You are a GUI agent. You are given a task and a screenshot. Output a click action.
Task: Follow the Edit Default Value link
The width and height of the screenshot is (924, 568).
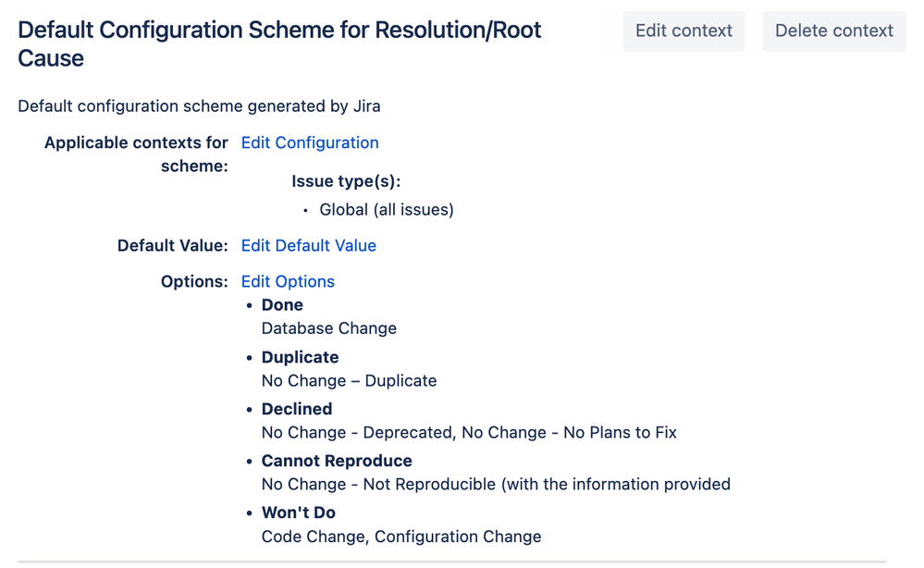[308, 245]
